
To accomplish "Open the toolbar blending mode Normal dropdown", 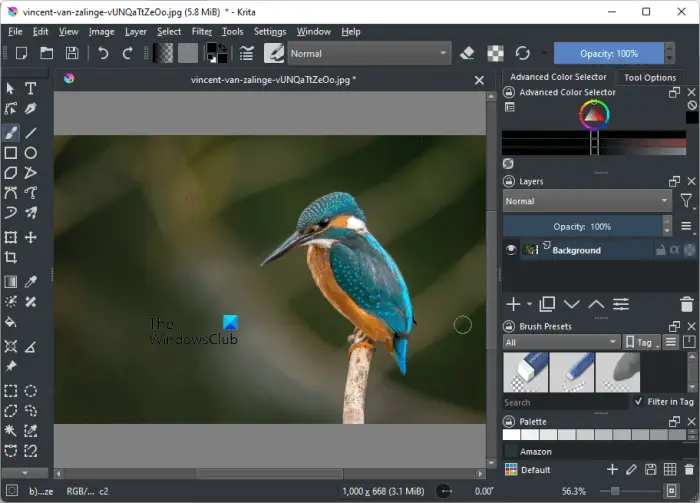I will coord(369,54).
